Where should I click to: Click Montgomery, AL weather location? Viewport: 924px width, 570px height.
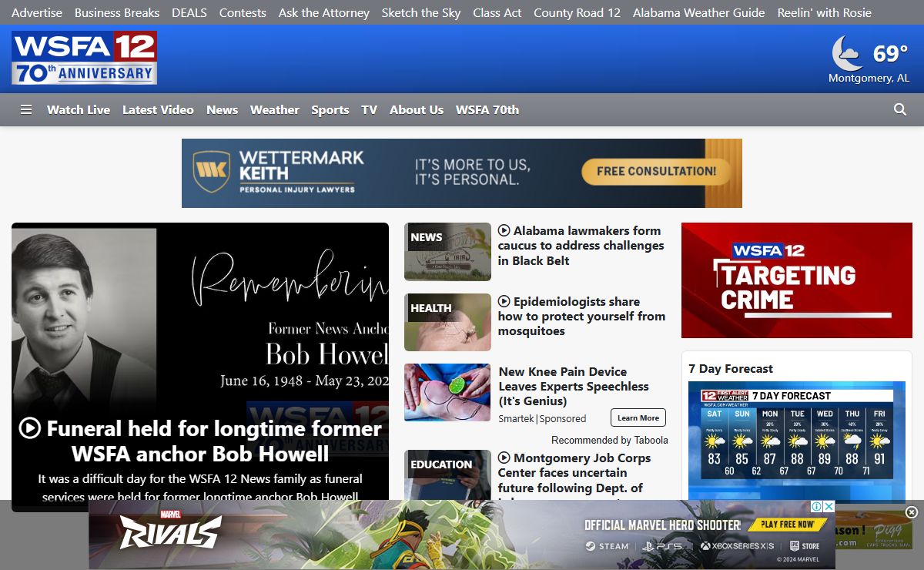point(869,79)
